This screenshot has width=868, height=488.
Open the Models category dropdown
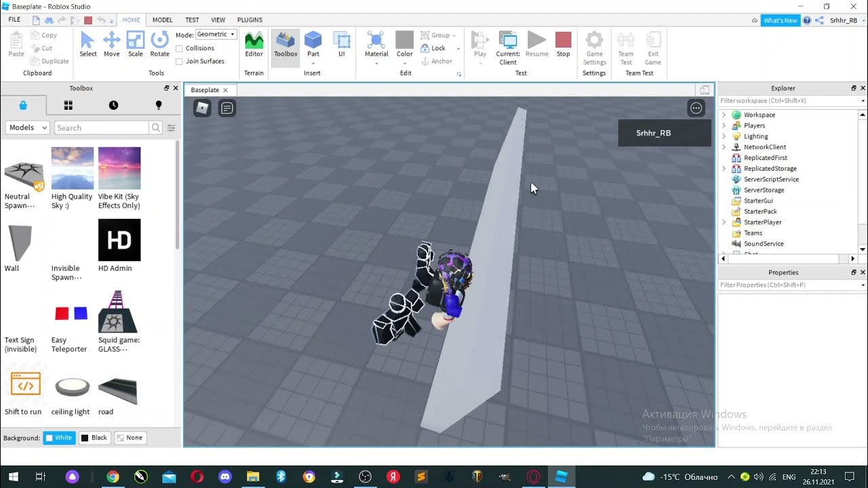(x=28, y=127)
